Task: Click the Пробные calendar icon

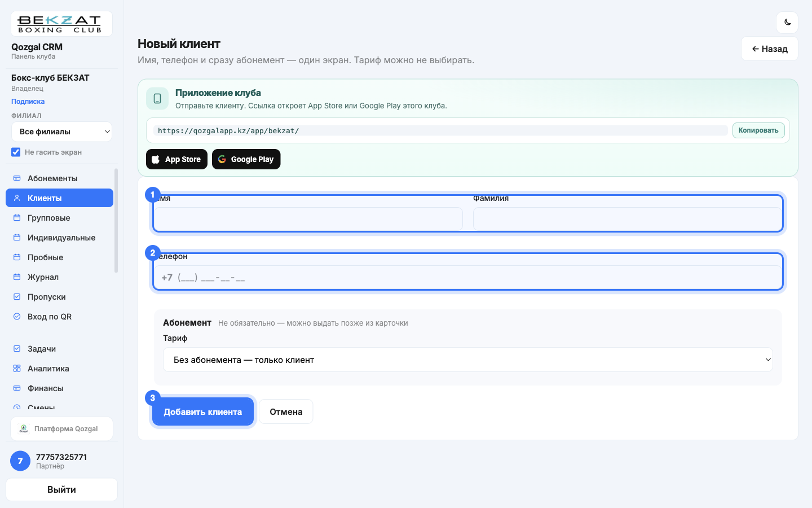Action: [17, 257]
